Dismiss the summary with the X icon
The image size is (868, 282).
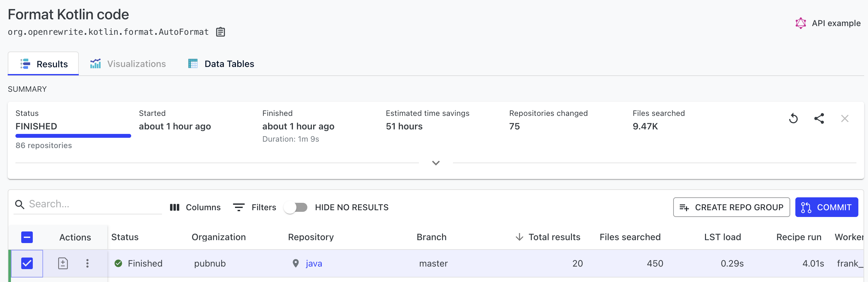[x=845, y=118]
